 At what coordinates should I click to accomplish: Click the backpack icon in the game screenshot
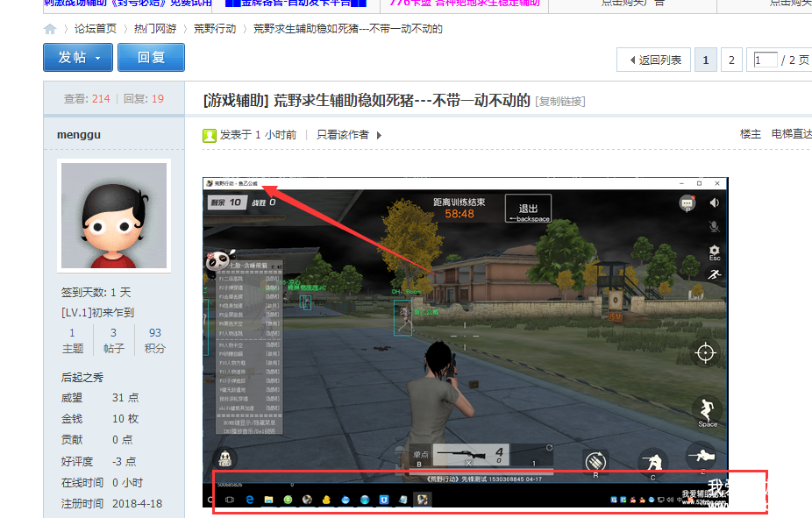click(225, 458)
